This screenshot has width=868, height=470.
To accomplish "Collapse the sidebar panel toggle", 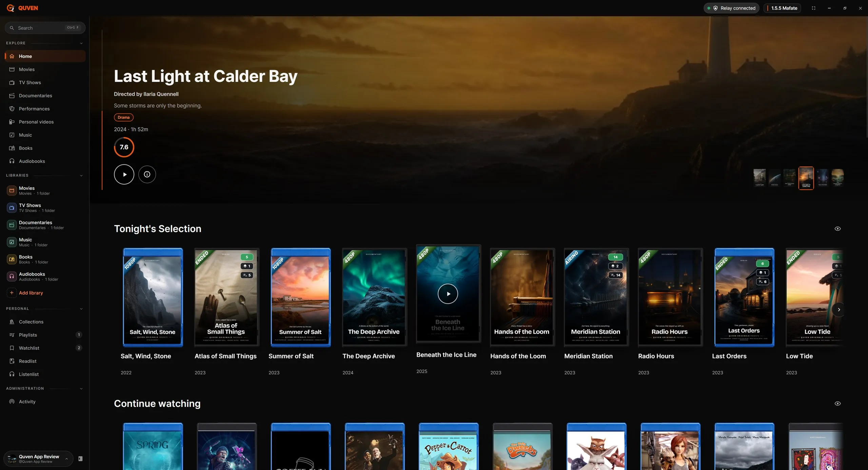I will pyautogui.click(x=80, y=459).
